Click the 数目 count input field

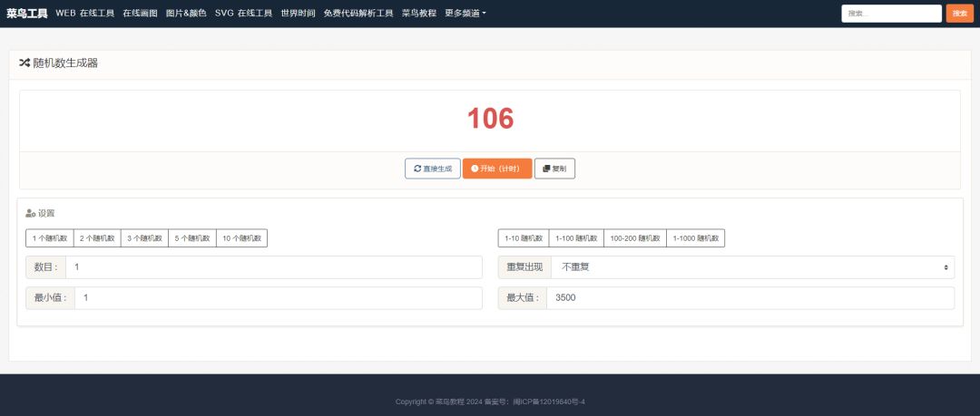274,267
